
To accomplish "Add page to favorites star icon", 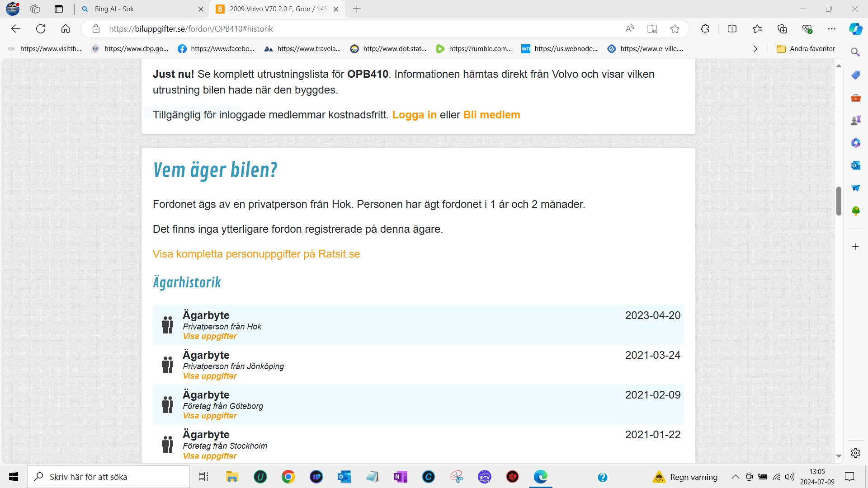I will point(675,29).
